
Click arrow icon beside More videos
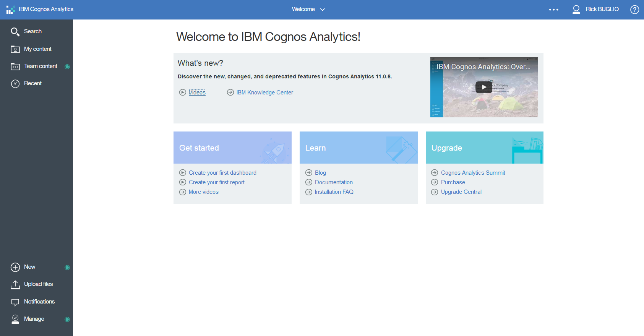(183, 192)
